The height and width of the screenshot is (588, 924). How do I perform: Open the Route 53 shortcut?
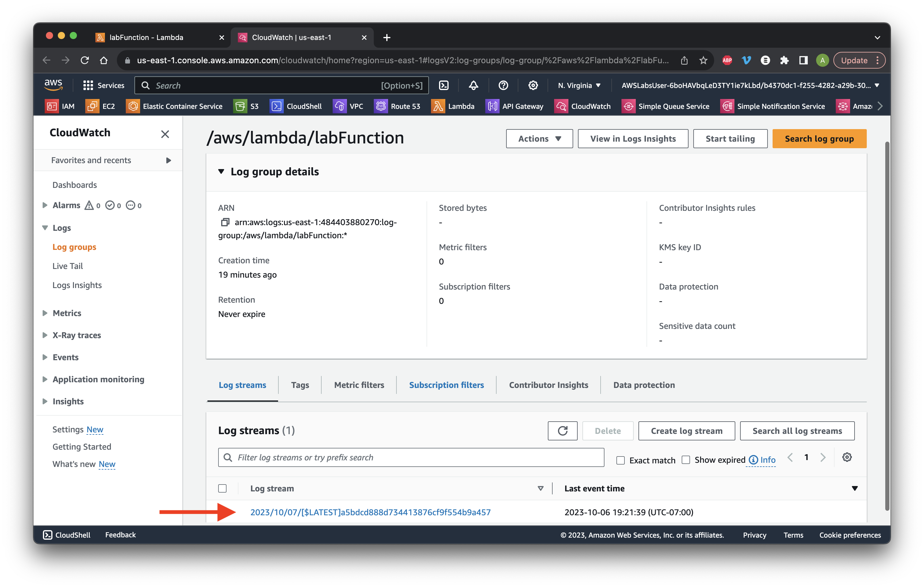click(397, 106)
